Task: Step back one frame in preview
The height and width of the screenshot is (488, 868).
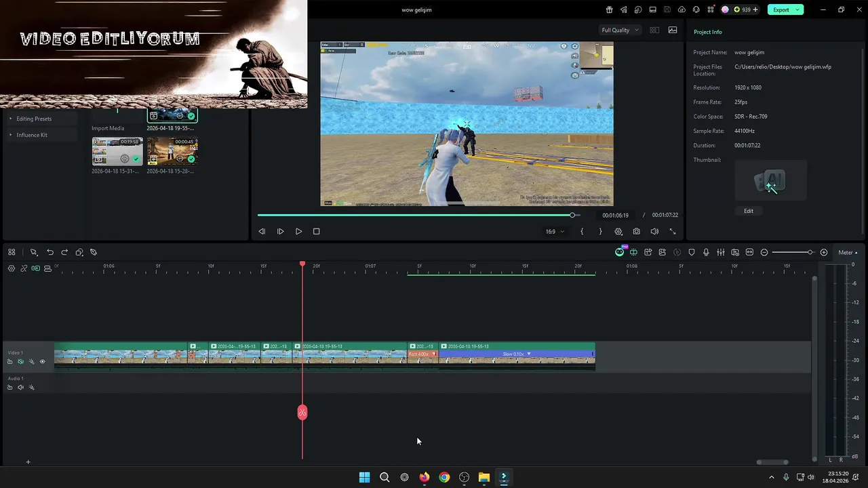Action: click(x=262, y=231)
